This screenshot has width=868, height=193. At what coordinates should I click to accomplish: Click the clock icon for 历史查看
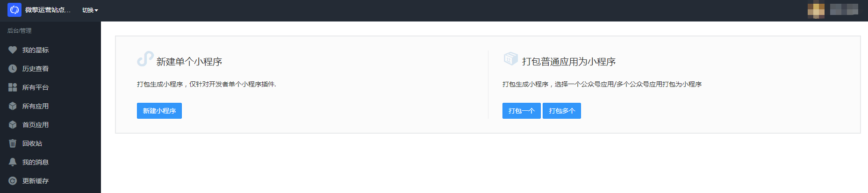point(13,69)
